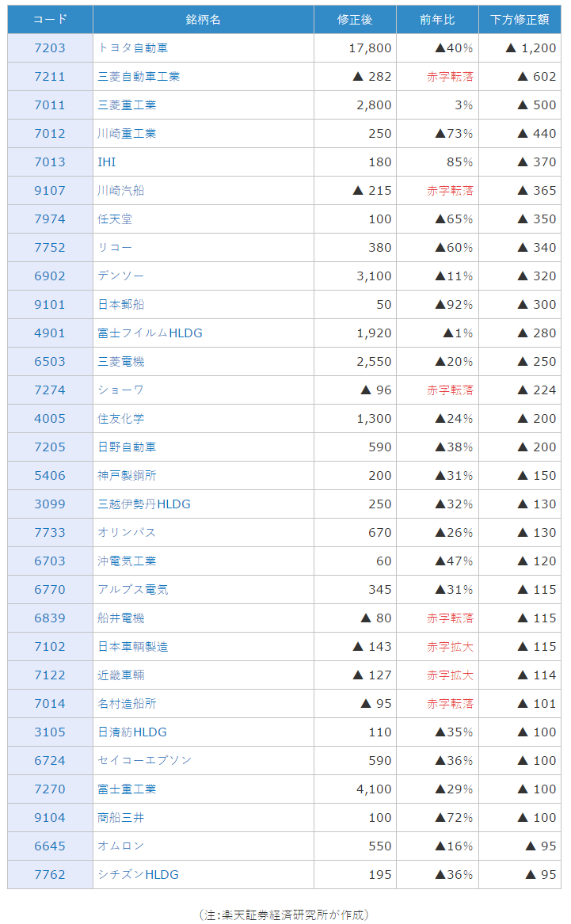This screenshot has width=571, height=924.
Task: Open the オムロン link
Action: [x=121, y=846]
